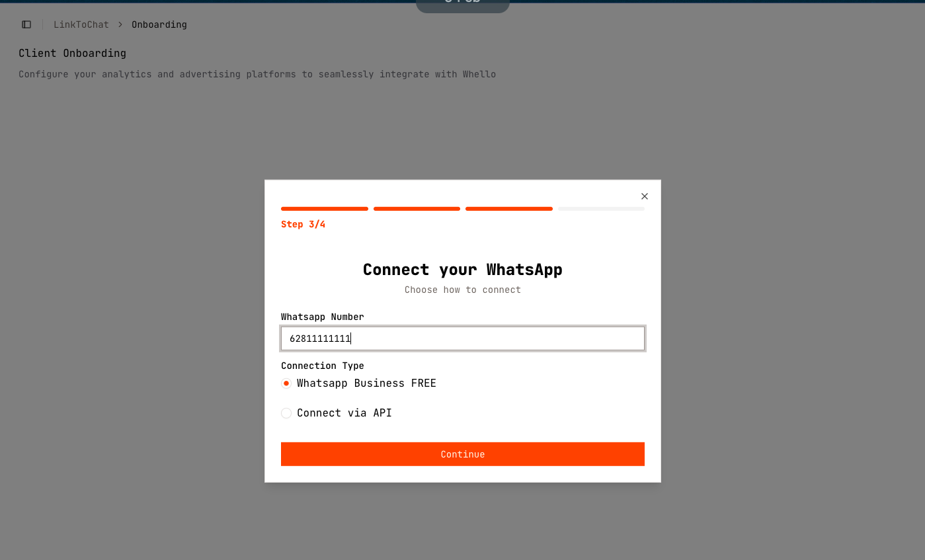Viewport: 925px width, 560px height.
Task: Close the Connect your WhatsApp dialog
Action: pyautogui.click(x=645, y=196)
